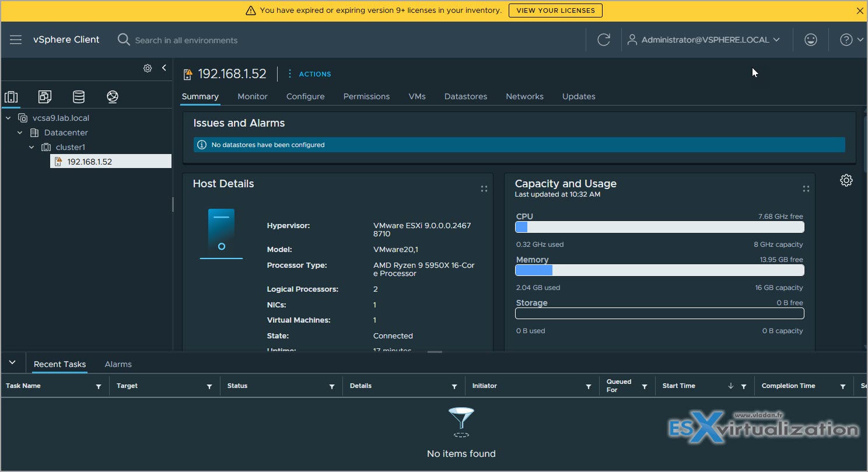The height and width of the screenshot is (472, 868).
Task: Switch to the Updates tab
Action: [579, 97]
